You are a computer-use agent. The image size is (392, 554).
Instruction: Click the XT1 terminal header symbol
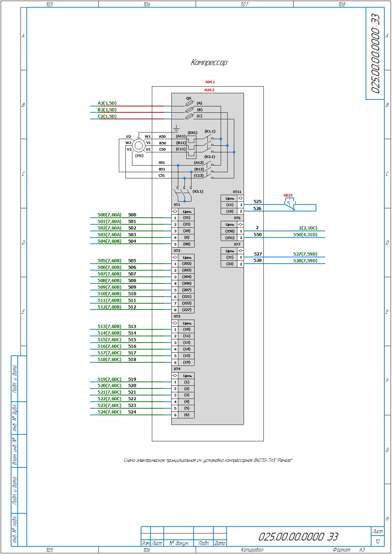tap(175, 211)
